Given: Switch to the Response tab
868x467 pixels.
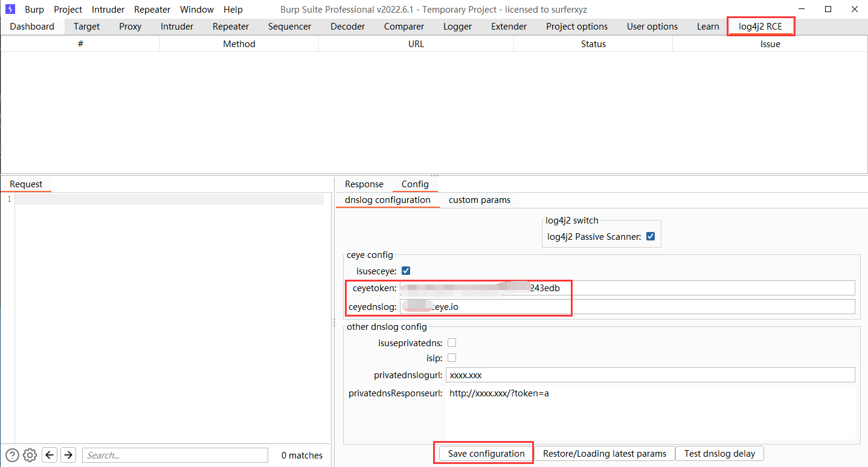Looking at the screenshot, I should (x=364, y=184).
